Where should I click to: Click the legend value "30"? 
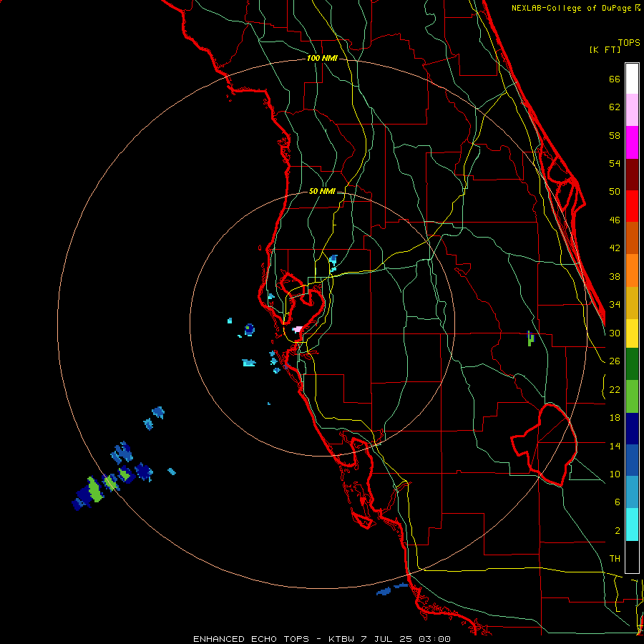[x=615, y=333]
